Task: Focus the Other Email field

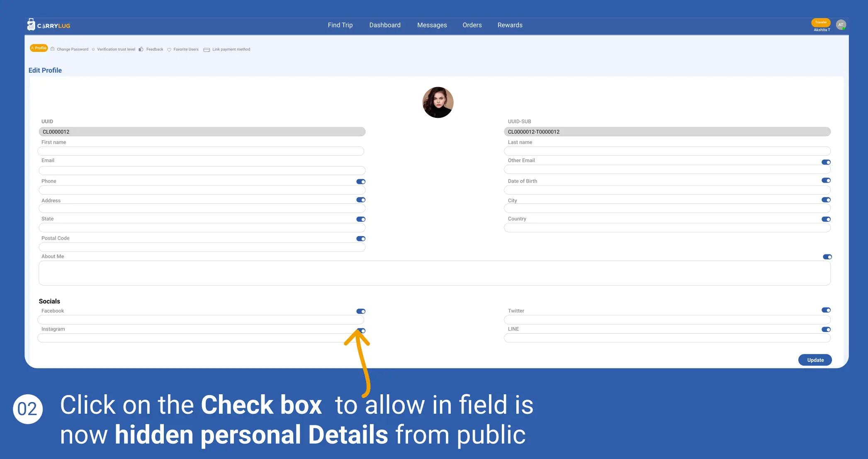Action: pos(667,169)
